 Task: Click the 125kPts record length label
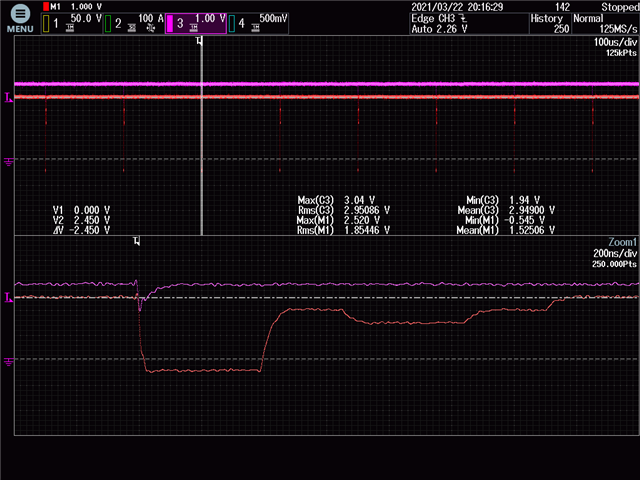(x=621, y=53)
